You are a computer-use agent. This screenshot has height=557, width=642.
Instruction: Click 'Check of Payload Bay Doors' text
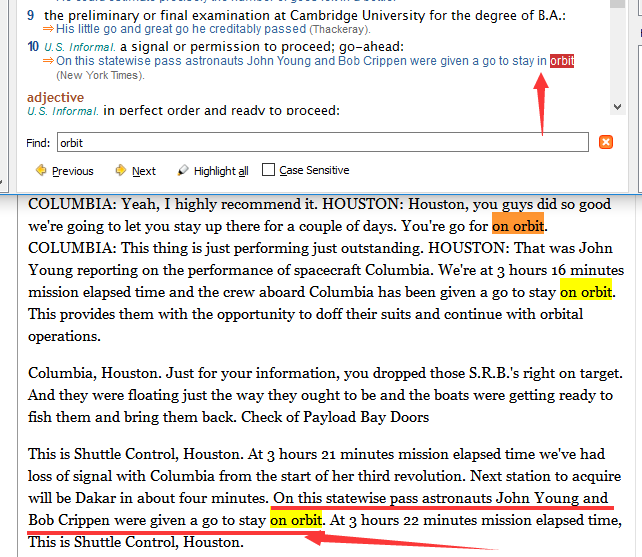[x=335, y=417]
